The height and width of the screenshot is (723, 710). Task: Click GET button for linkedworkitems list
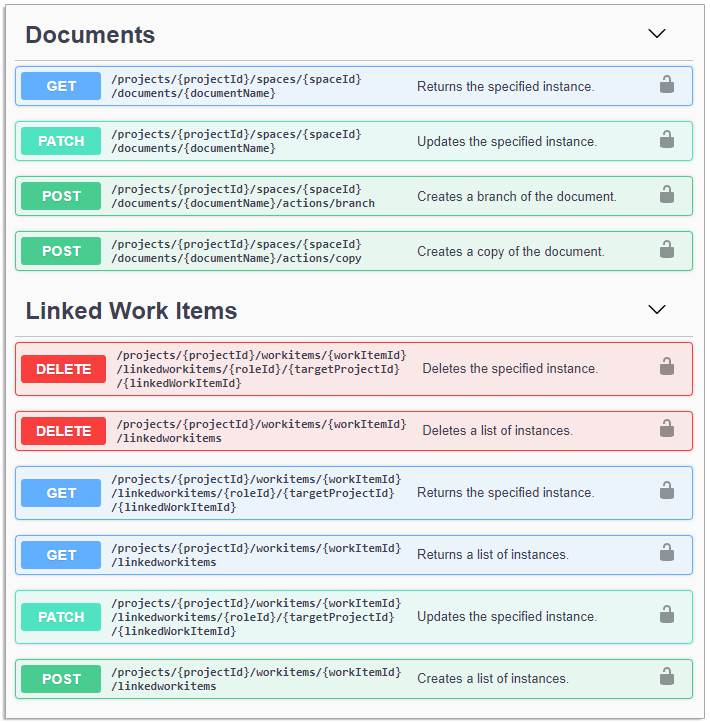(x=61, y=555)
